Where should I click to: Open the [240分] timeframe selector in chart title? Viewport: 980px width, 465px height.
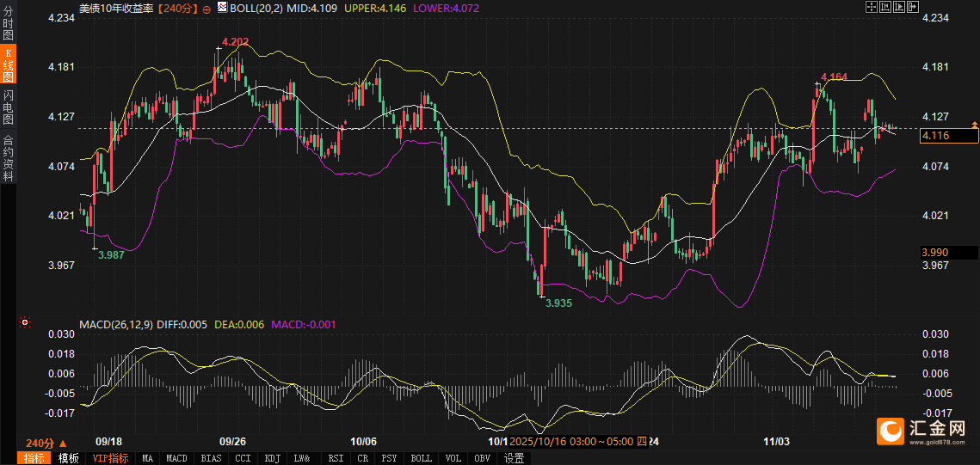178,8
